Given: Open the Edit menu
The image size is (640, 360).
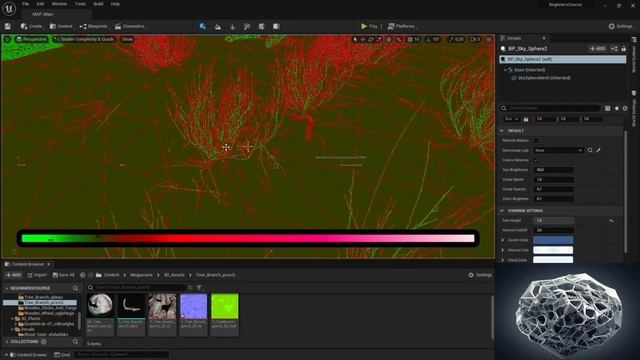Looking at the screenshot, I should tap(40, 4).
